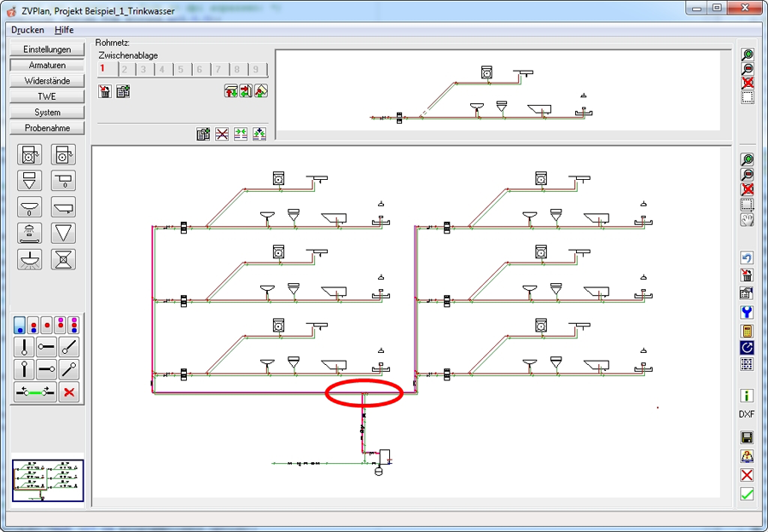The width and height of the screenshot is (768, 532).
Task: Open the Drucken menu
Action: pos(27,30)
